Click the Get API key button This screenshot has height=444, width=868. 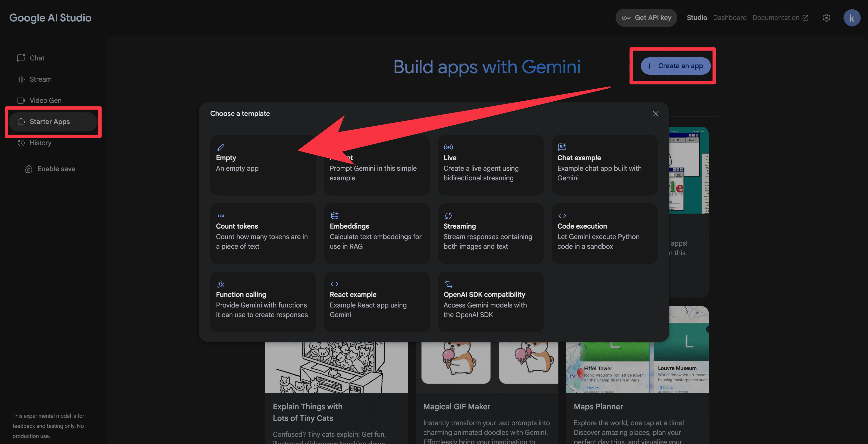[x=646, y=18]
